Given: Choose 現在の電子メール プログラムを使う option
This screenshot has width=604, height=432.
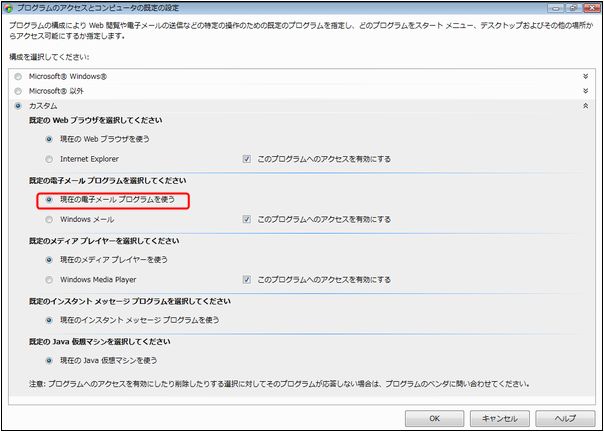Looking at the screenshot, I should click(x=49, y=200).
